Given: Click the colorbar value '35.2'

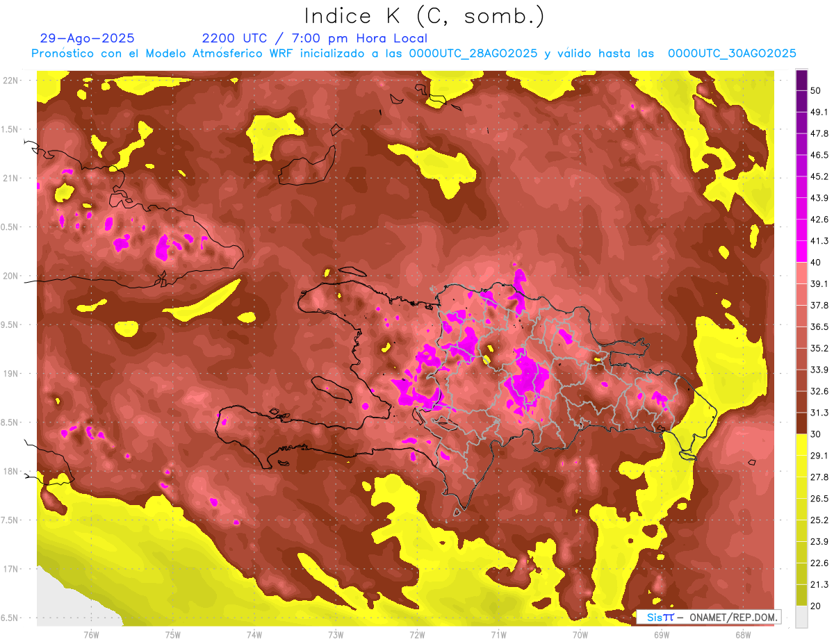Looking at the screenshot, I should click(x=819, y=348).
